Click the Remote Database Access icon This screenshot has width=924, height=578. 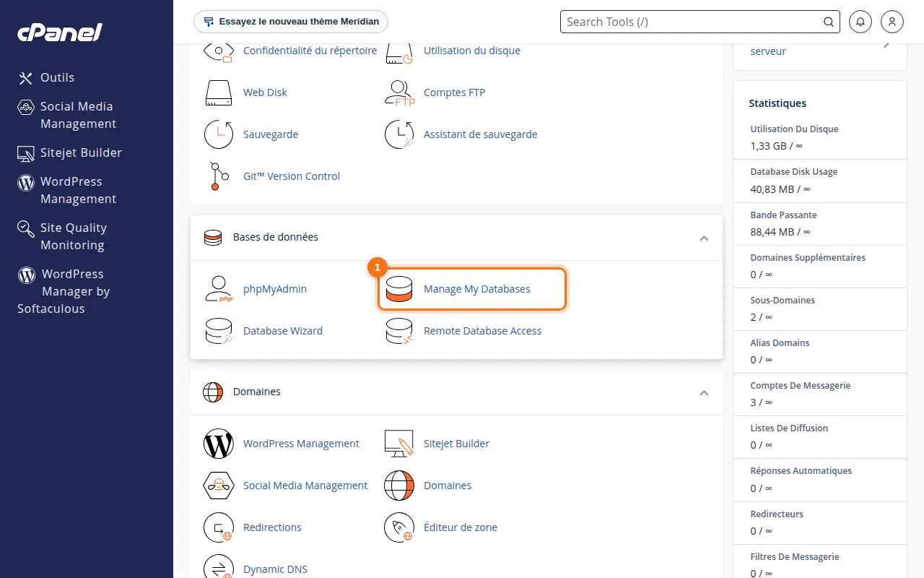pyautogui.click(x=399, y=331)
